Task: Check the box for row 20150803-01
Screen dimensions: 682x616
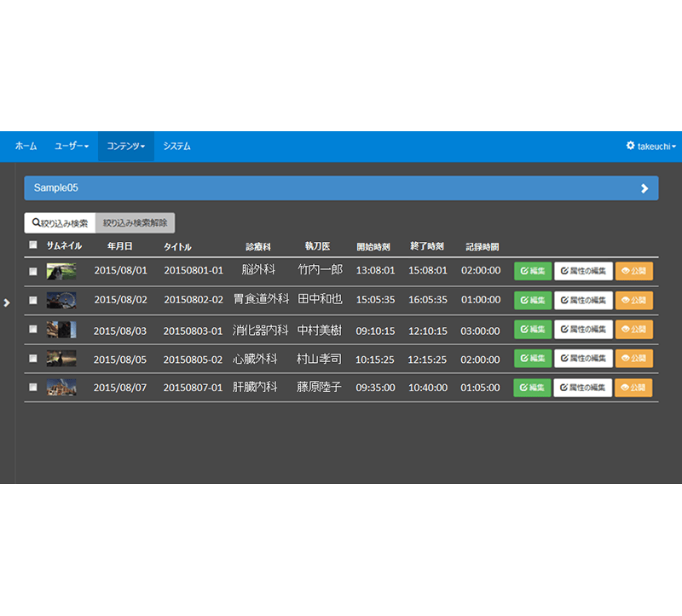Action: (33, 329)
